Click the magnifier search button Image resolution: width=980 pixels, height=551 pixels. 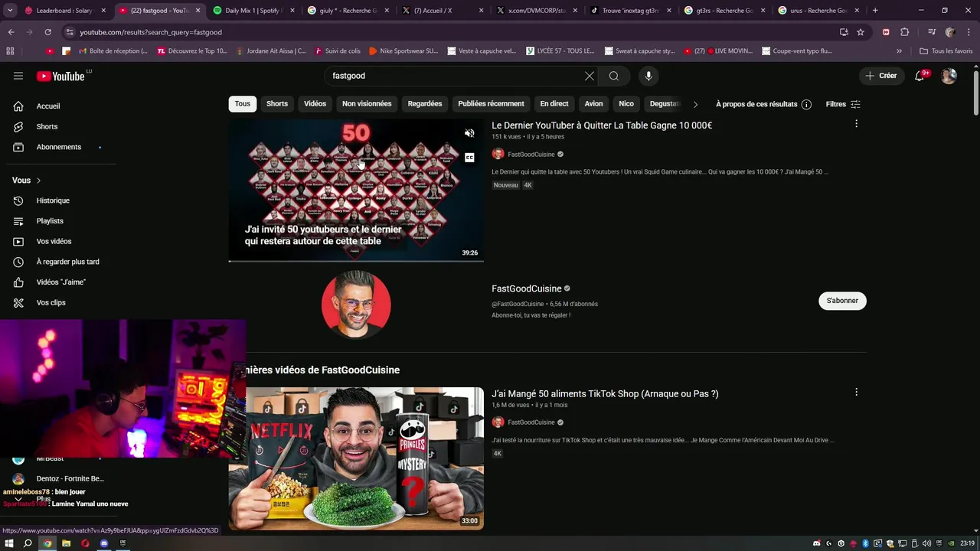click(x=614, y=76)
